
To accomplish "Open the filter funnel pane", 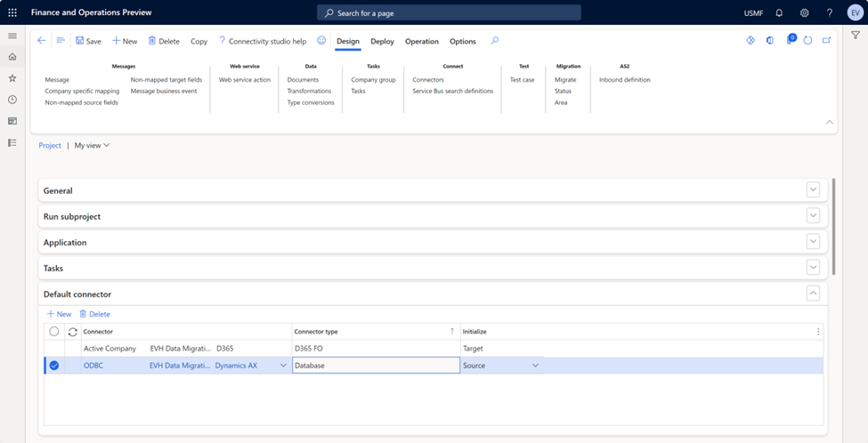I will tap(856, 35).
